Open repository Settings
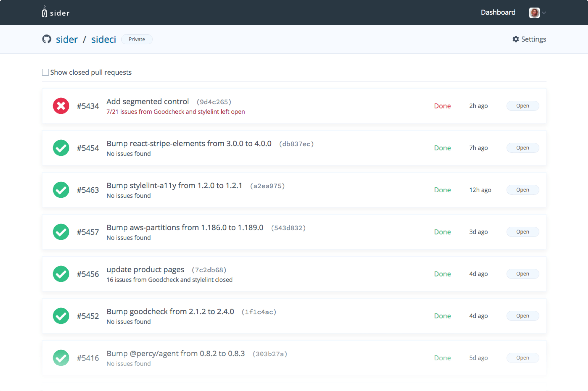The height and width of the screenshot is (391, 588). pyautogui.click(x=529, y=39)
